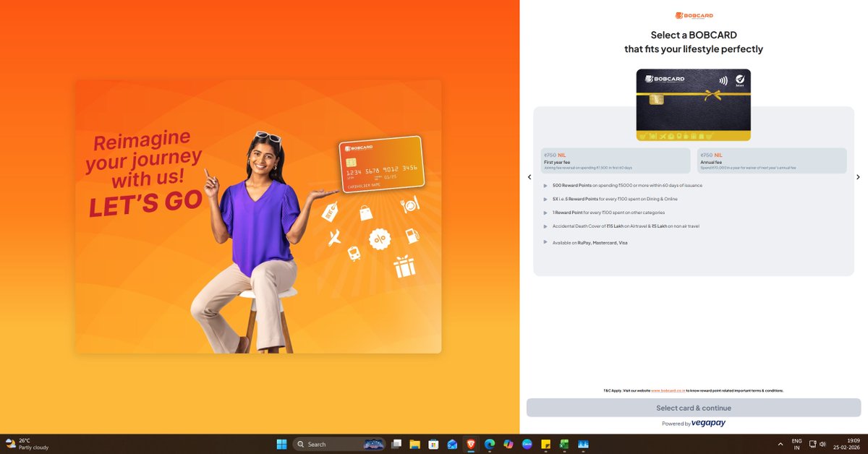Open Microsoft Edge from taskbar
Viewport: 868px width, 454px height.
pyautogui.click(x=490, y=444)
